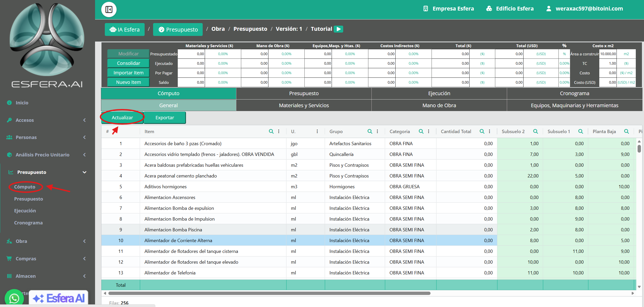Search the Planta Baja column magnifier

click(627, 131)
